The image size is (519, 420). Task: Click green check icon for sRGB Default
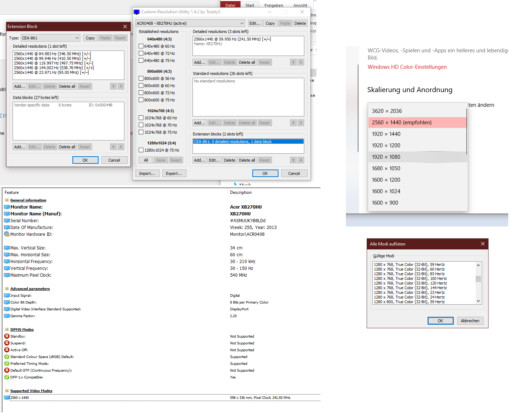[7, 357]
